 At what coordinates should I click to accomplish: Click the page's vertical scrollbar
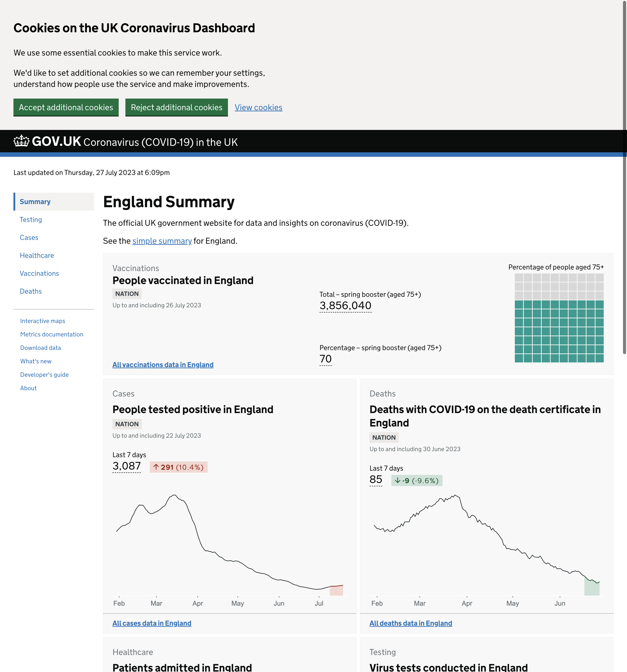(624, 176)
